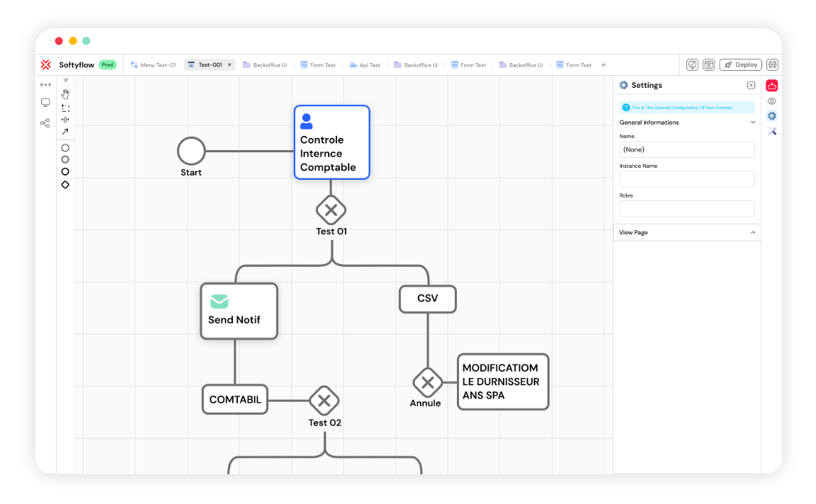Screen dimensions: 816x504
Task: Collapse the General Informations section
Action: pyautogui.click(x=753, y=122)
